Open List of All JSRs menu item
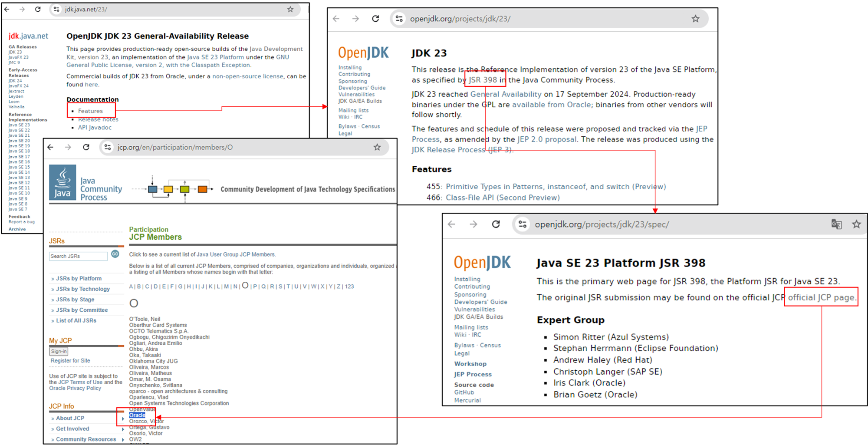868x445 pixels. [x=76, y=320]
